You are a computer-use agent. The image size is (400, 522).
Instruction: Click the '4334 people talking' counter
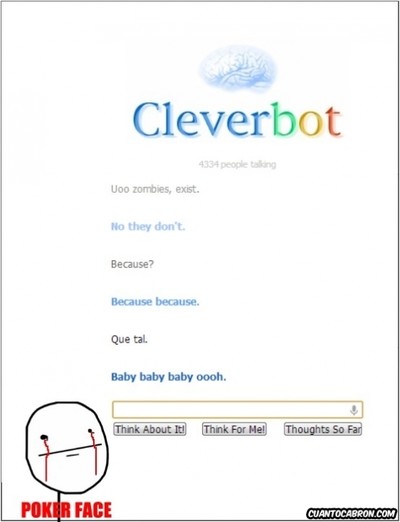click(237, 164)
